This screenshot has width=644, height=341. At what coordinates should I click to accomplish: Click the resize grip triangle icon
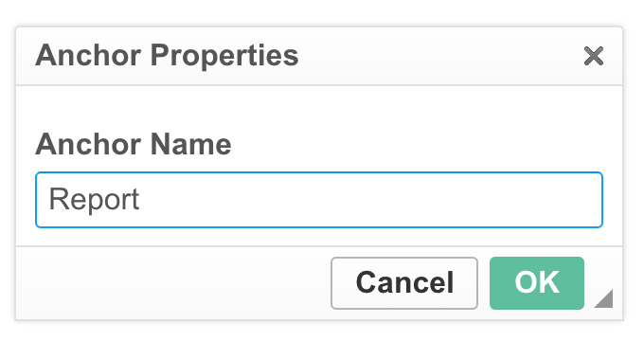click(x=604, y=298)
